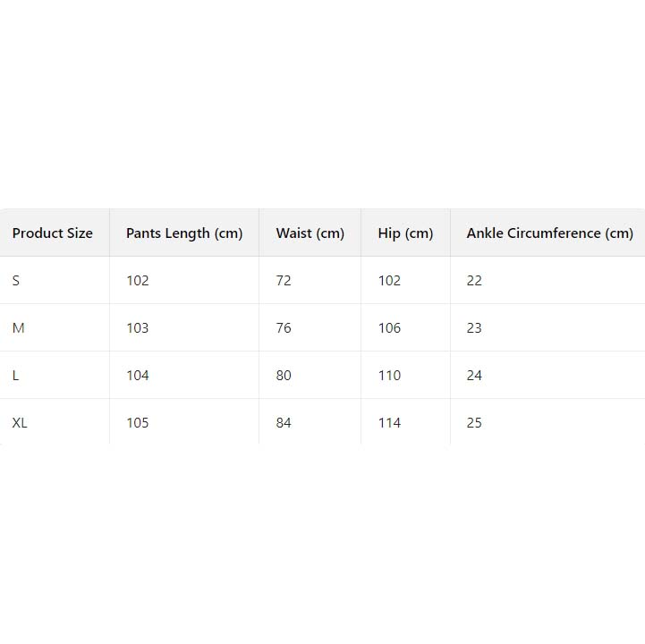Click waist value 76 in M row
This screenshot has height=644, width=645.
click(284, 328)
